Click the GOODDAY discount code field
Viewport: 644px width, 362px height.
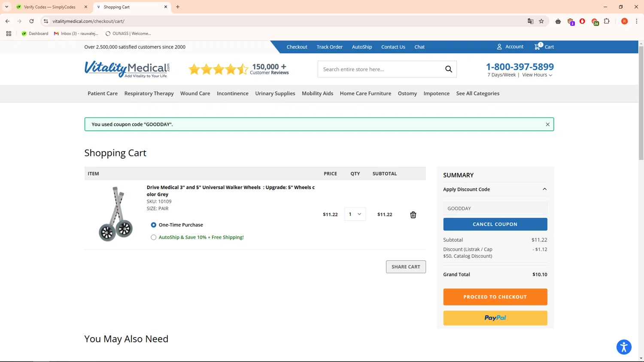point(495,208)
